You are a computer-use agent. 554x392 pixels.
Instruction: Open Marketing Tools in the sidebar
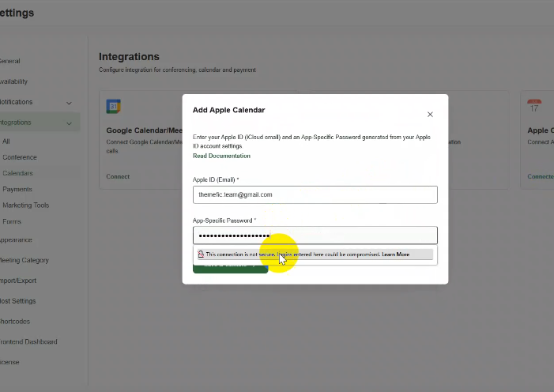tap(25, 205)
